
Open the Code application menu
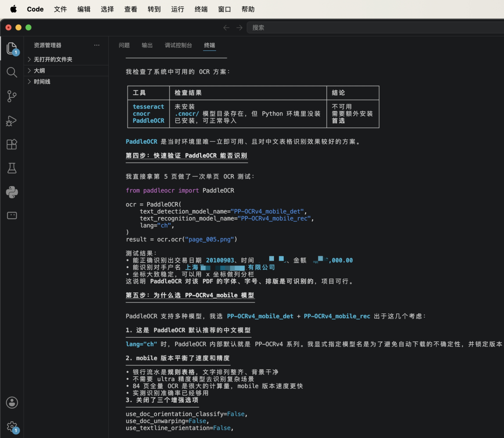35,9
